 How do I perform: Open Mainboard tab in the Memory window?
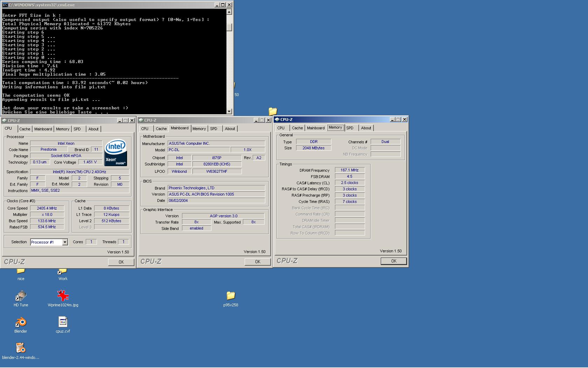click(316, 128)
